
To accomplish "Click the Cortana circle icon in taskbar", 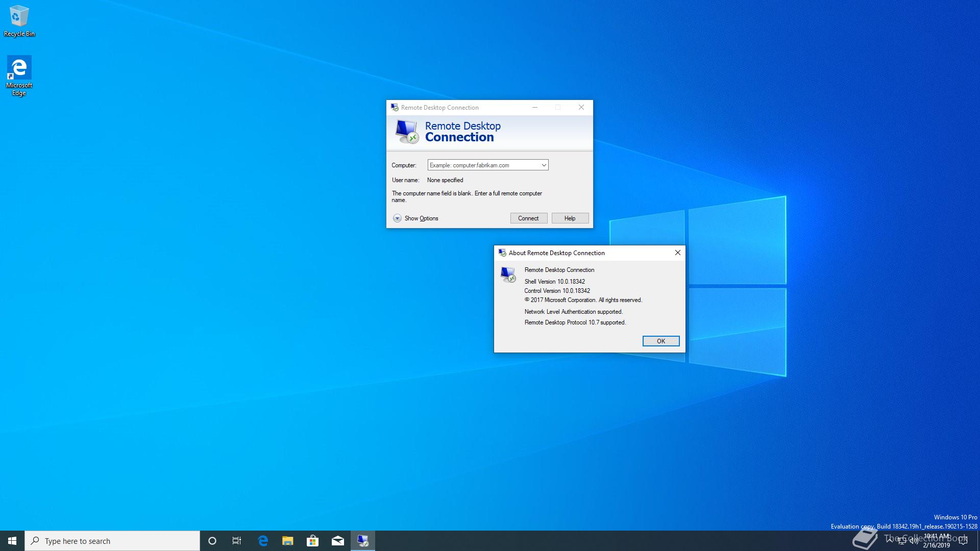I will (x=212, y=541).
